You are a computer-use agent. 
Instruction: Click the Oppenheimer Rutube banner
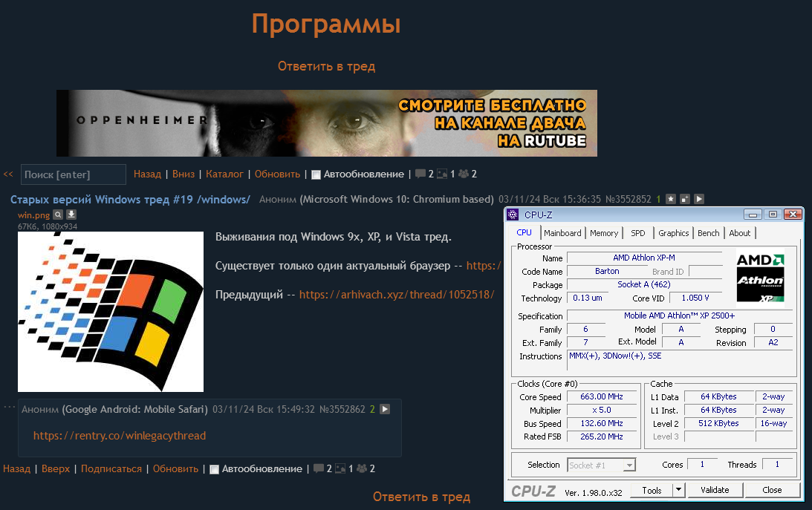pyautogui.click(x=327, y=123)
